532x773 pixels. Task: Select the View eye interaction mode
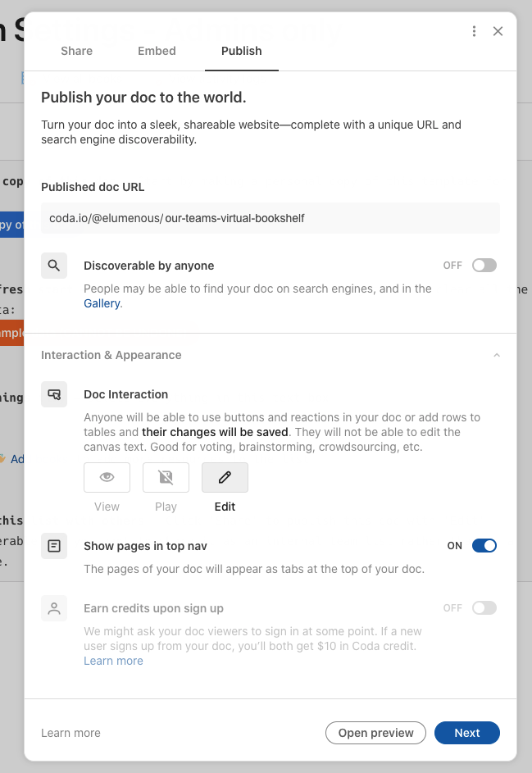(107, 478)
